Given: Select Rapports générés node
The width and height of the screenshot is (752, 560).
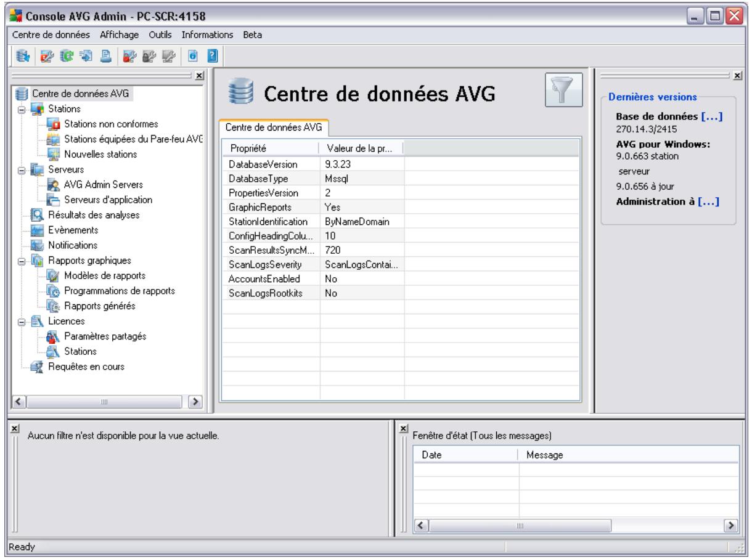Looking at the screenshot, I should click(x=100, y=306).
